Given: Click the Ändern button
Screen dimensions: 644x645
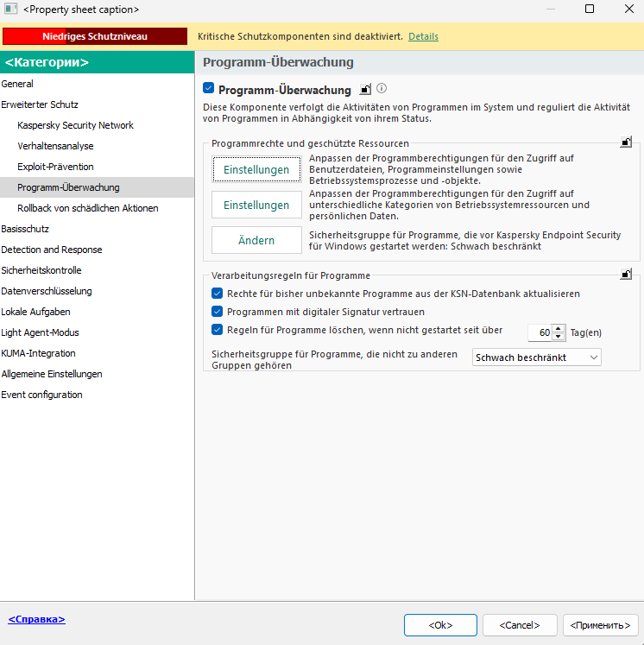Looking at the screenshot, I should pos(256,240).
